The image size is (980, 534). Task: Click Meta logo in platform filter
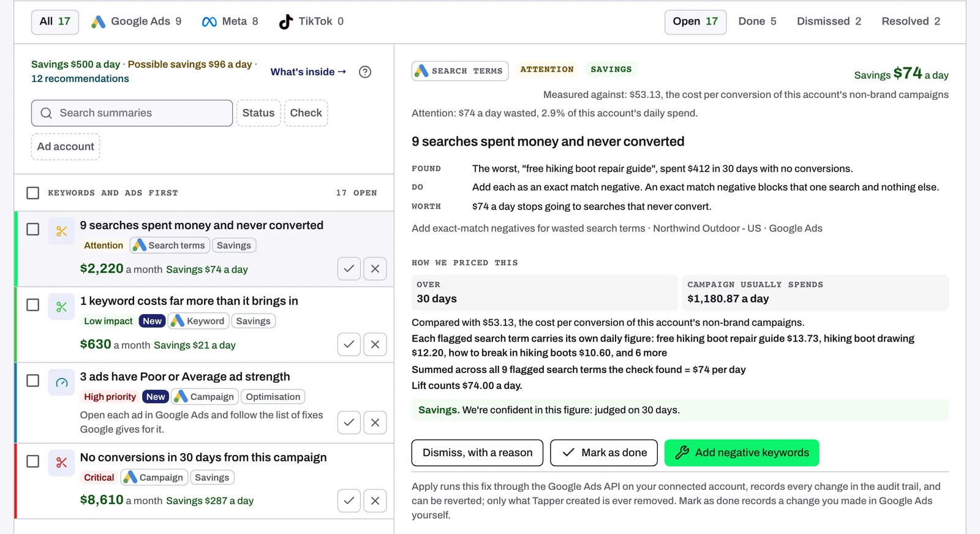coord(209,22)
